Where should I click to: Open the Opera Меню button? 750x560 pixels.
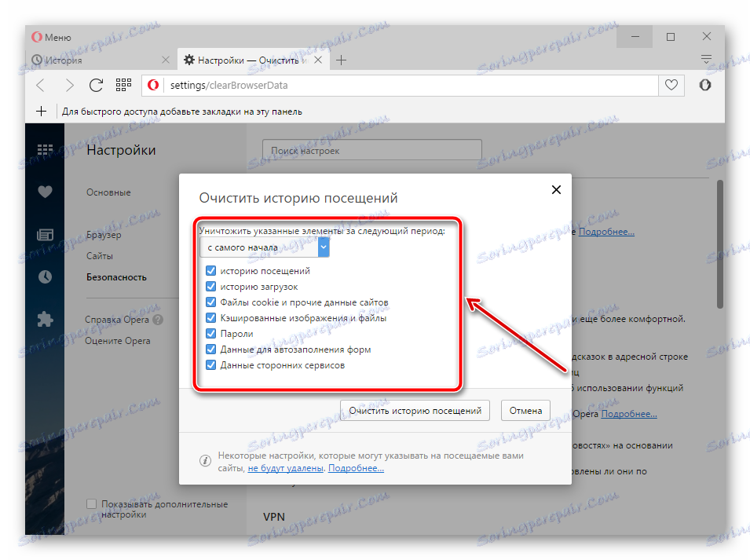pyautogui.click(x=51, y=37)
